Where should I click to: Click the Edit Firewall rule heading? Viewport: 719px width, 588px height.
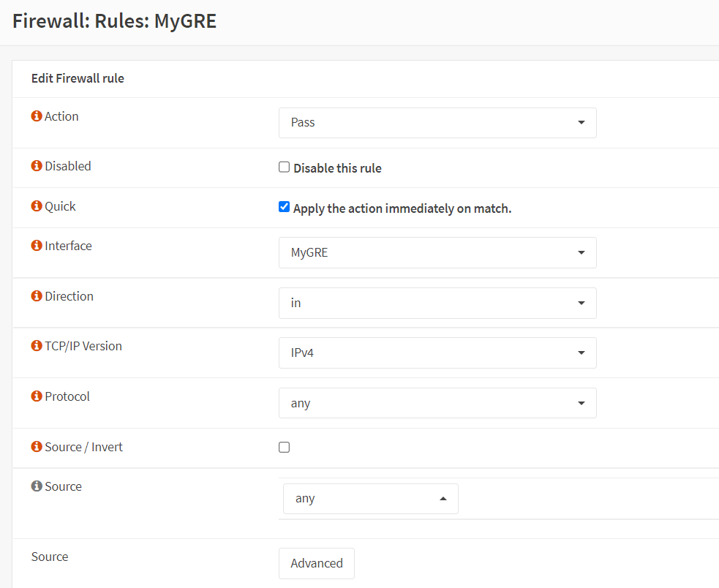[x=78, y=78]
